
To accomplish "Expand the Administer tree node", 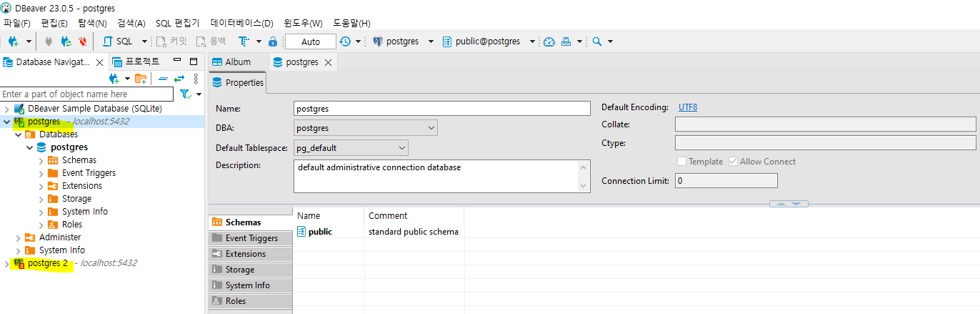I will (19, 237).
